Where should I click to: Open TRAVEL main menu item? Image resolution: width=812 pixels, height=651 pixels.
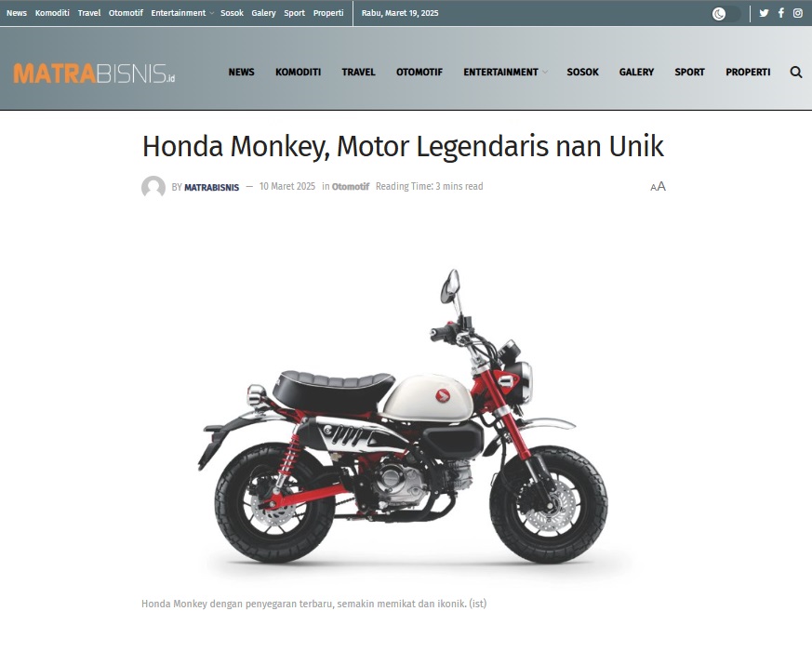[x=358, y=72]
